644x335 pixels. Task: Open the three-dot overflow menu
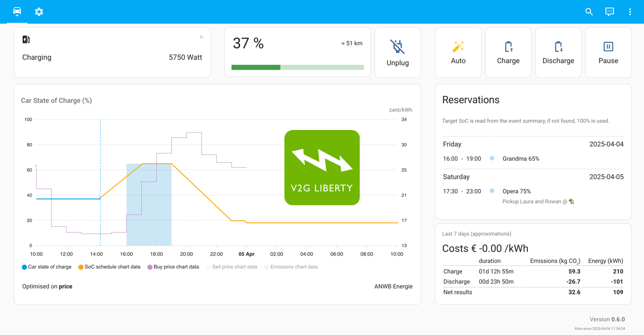click(630, 12)
